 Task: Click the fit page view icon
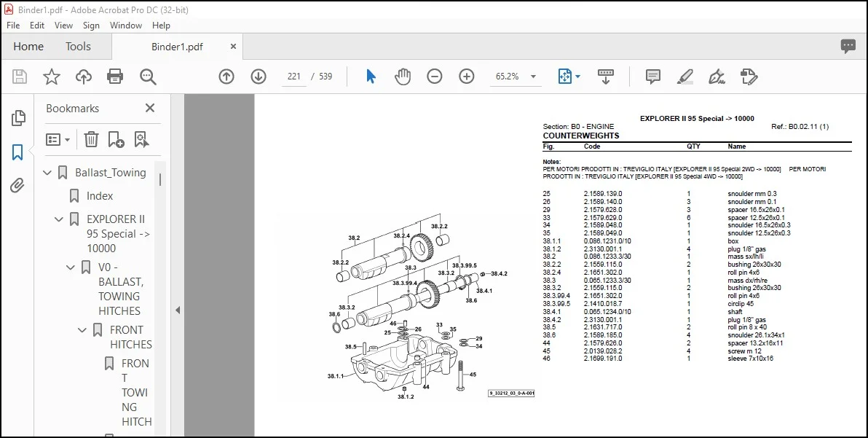click(564, 77)
